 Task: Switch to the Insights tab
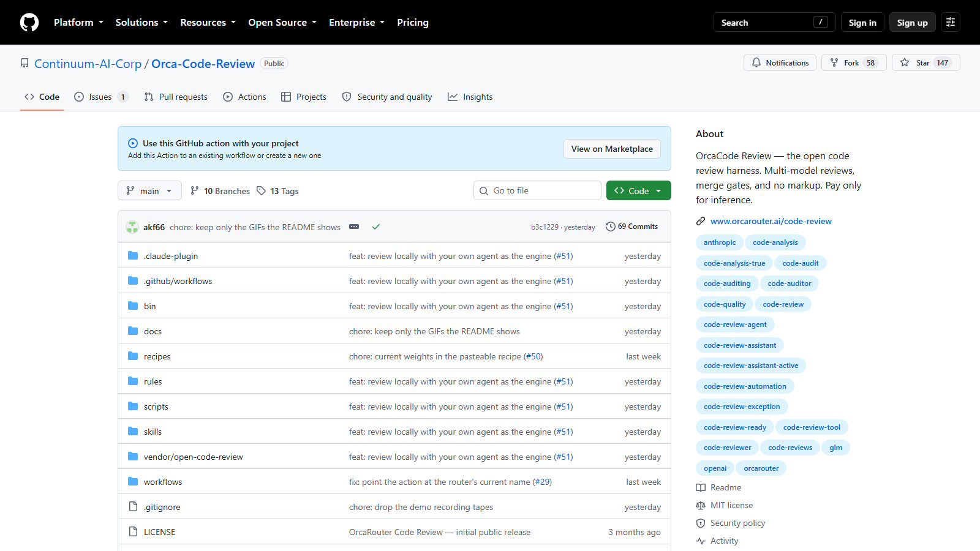(470, 97)
